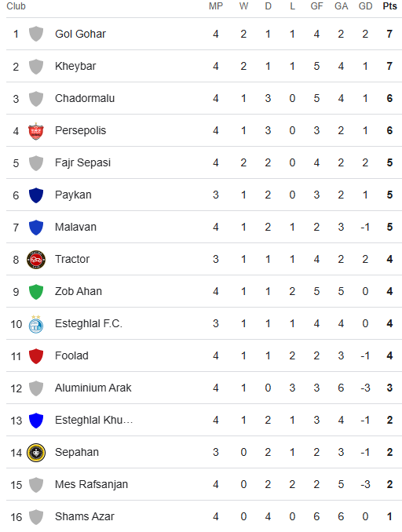This screenshot has width=402, height=532.
Task: Click the red Foolad shield icon
Action: [36, 356]
